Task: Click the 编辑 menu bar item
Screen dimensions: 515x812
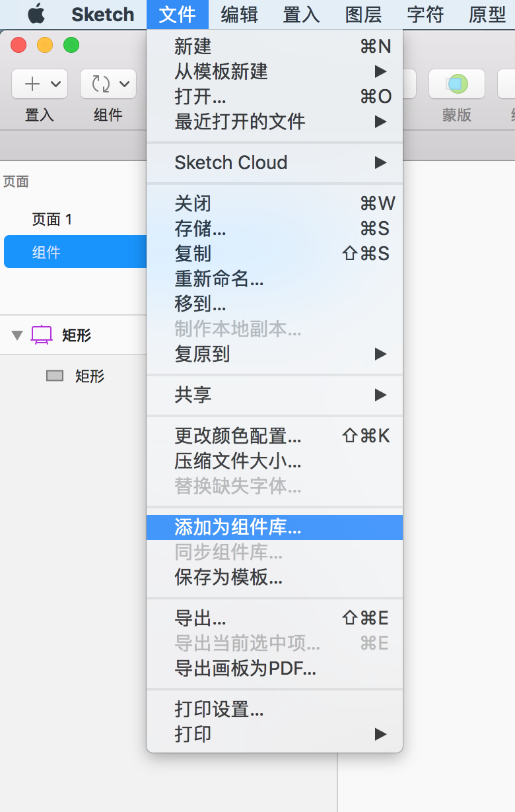Action: click(239, 14)
